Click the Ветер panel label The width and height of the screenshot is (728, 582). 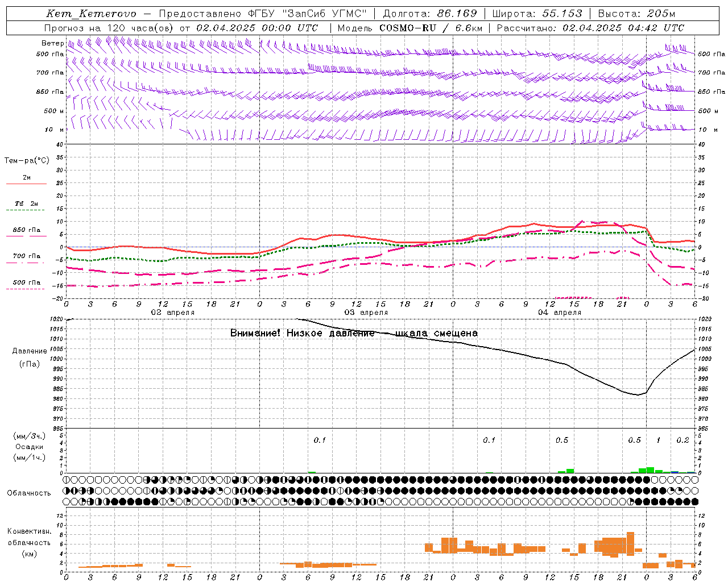coord(53,43)
